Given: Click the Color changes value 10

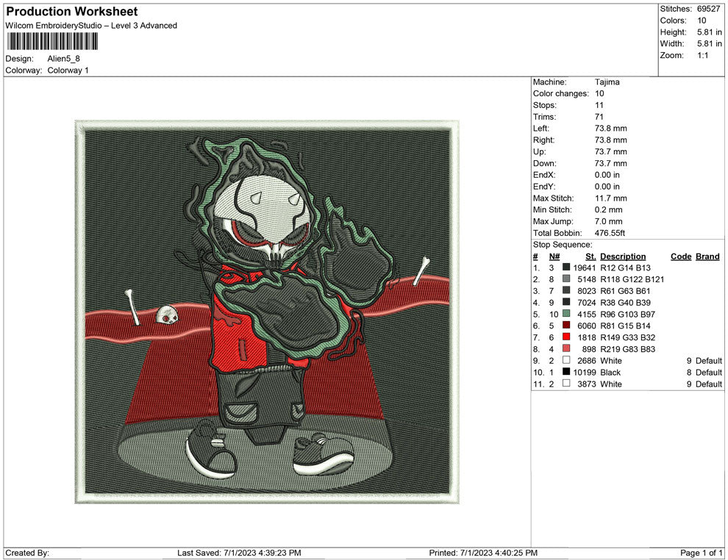Looking at the screenshot, I should coord(599,94).
